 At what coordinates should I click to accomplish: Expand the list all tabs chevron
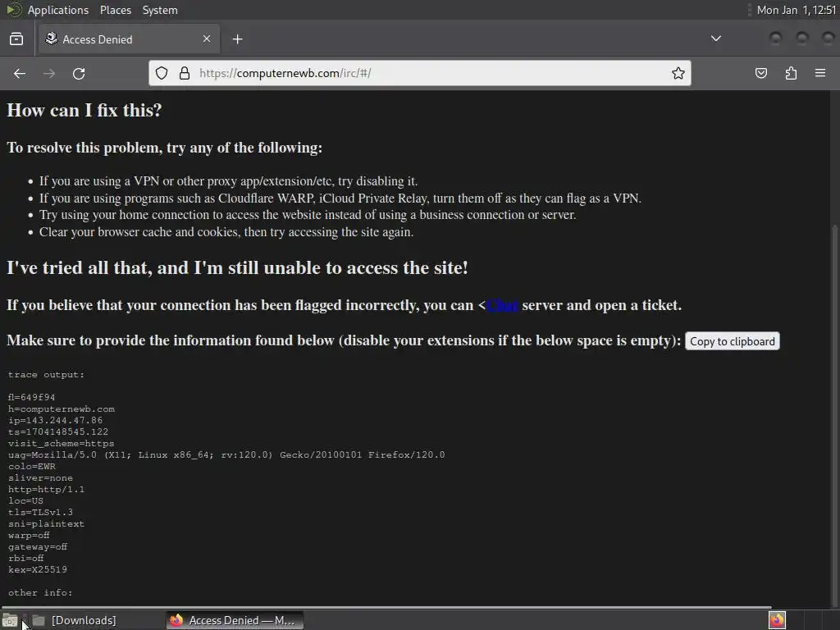[x=715, y=39]
